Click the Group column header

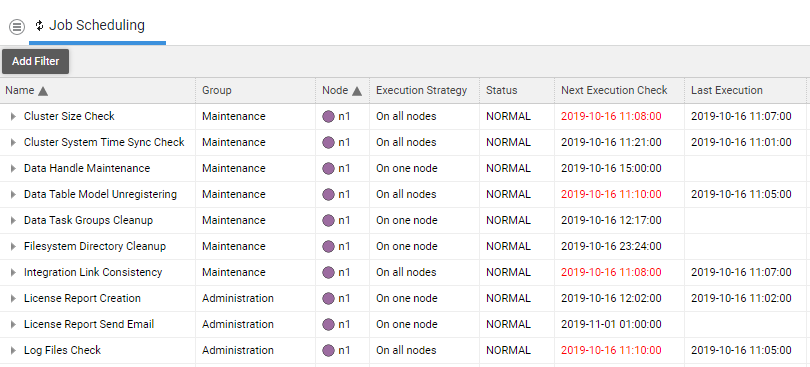216,90
